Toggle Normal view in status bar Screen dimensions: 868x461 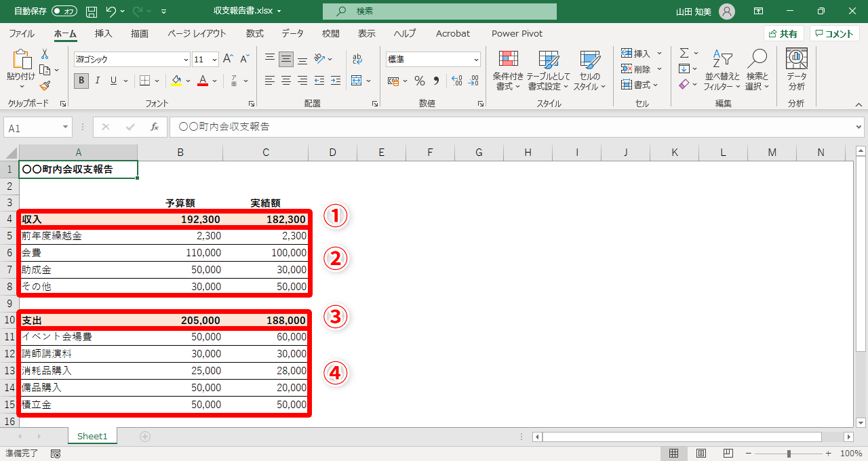pos(674,453)
